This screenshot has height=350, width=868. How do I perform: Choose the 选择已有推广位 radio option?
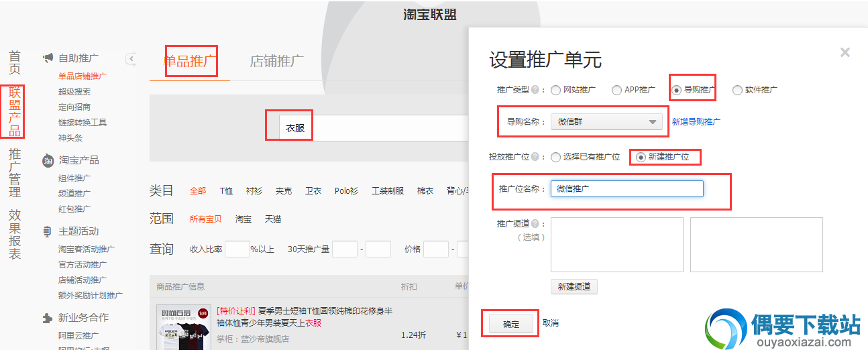[x=555, y=157]
